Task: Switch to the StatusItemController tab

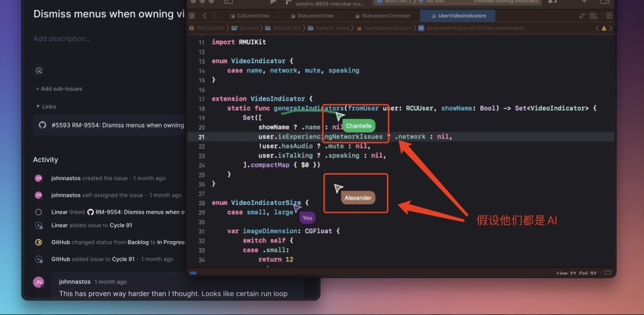Action: [x=381, y=16]
